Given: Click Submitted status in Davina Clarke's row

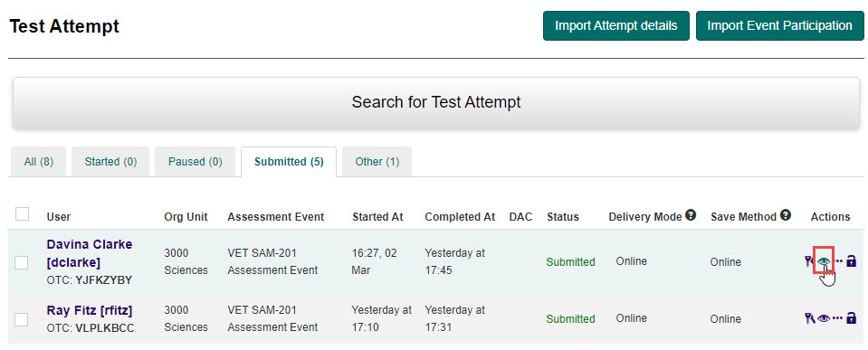Looking at the screenshot, I should click(571, 262).
